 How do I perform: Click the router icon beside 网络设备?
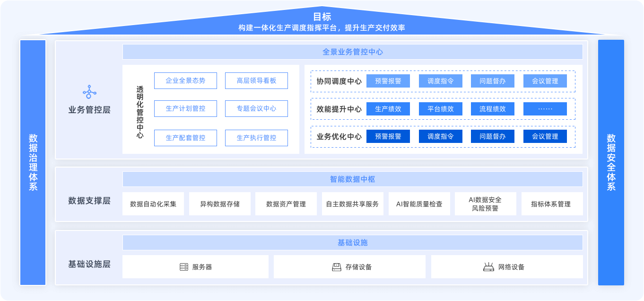click(x=488, y=267)
